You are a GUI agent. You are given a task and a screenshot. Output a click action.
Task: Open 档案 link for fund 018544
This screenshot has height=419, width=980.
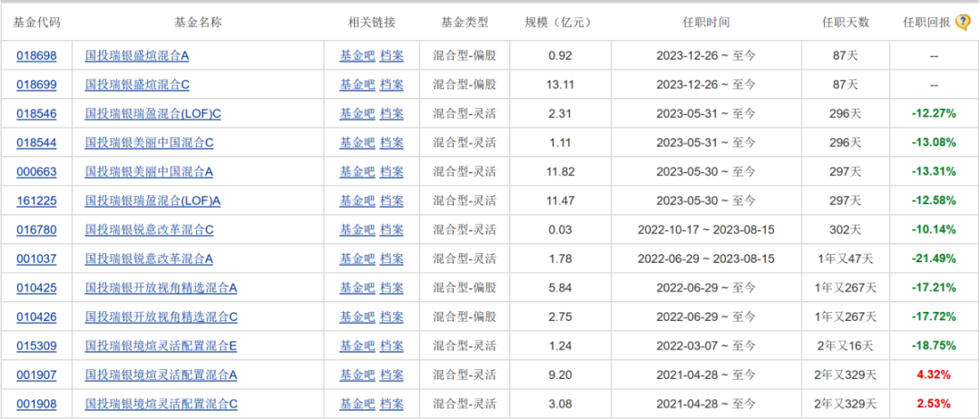click(391, 142)
